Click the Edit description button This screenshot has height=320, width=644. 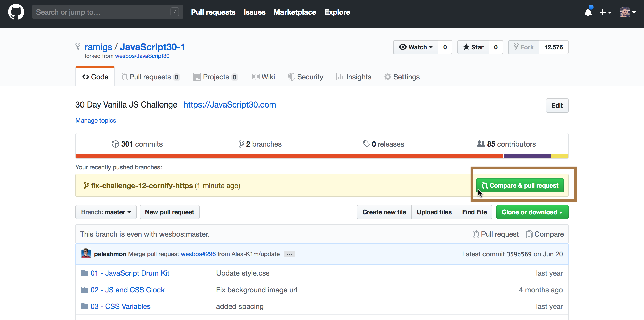557,105
